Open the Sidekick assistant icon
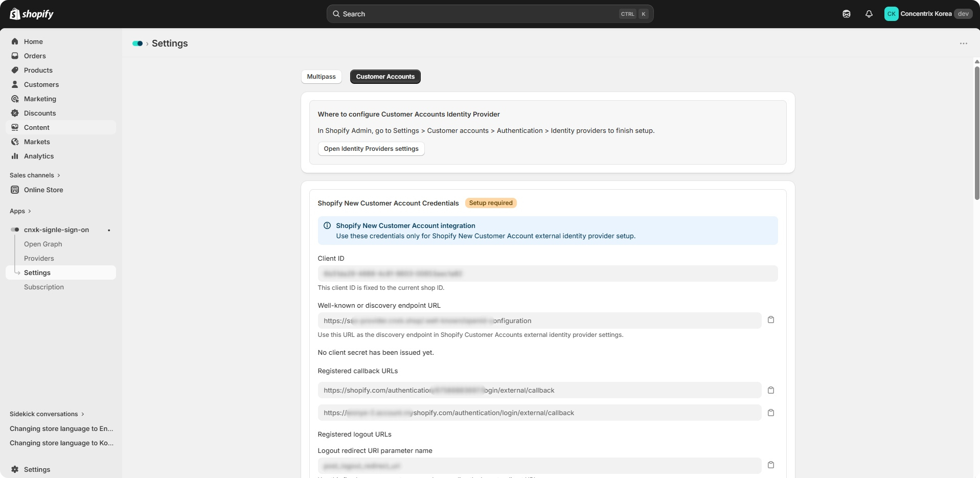This screenshot has width=980, height=478. pyautogui.click(x=847, y=14)
